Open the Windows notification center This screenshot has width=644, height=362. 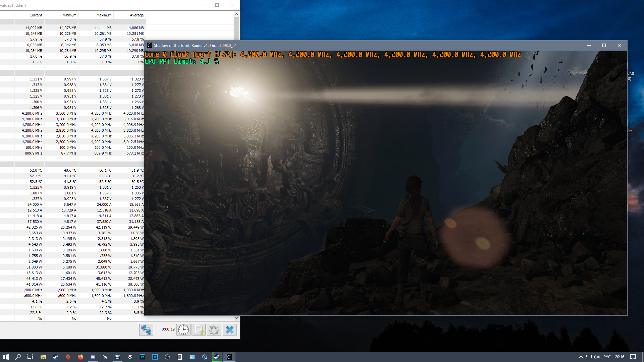point(633,357)
